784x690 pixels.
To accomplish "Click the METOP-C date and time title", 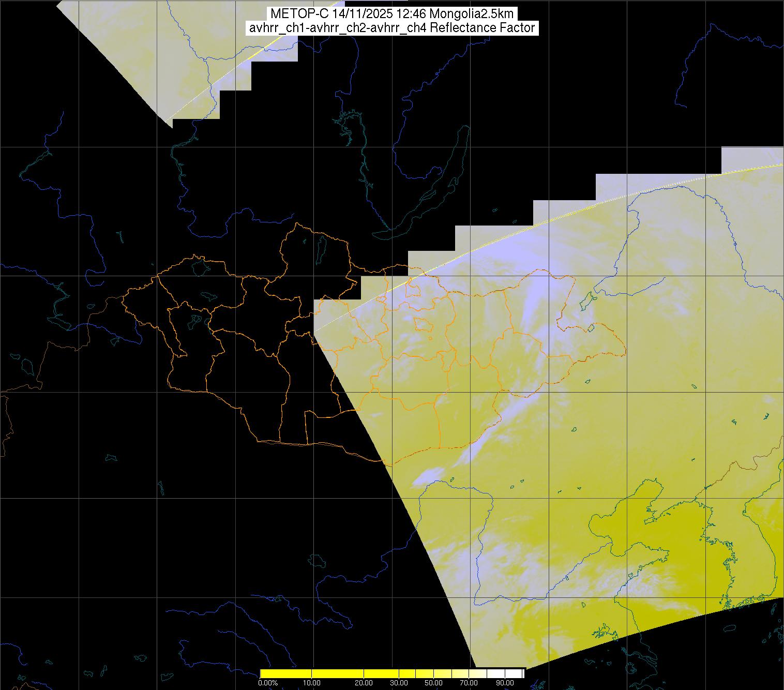I will pos(391,14).
